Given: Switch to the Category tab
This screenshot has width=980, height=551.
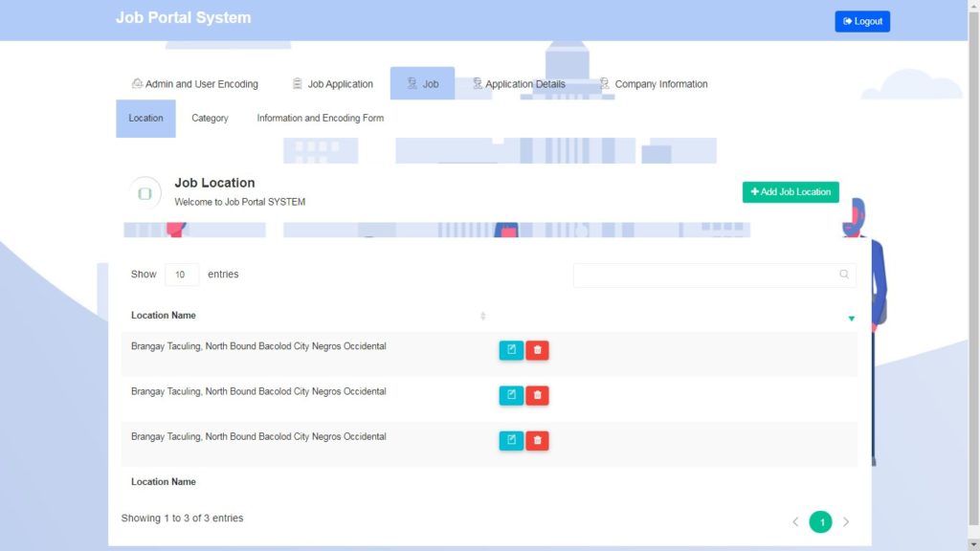Looking at the screenshot, I should [x=210, y=118].
